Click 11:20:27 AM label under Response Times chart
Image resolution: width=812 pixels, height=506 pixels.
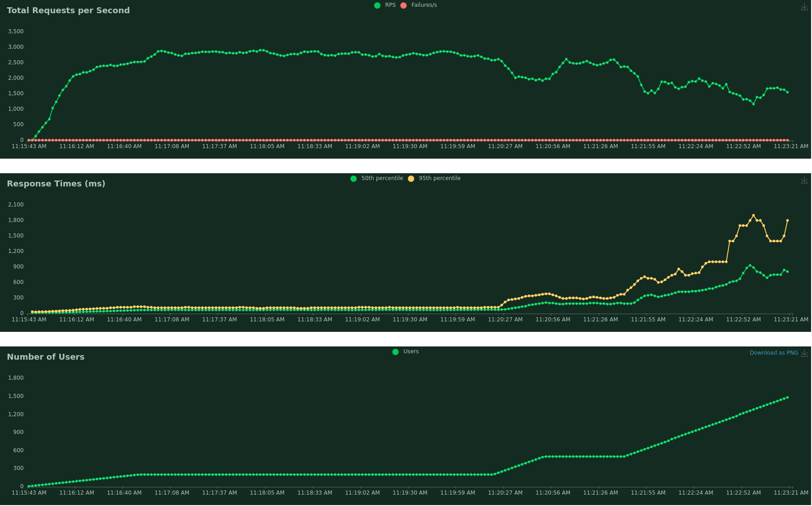click(505, 320)
